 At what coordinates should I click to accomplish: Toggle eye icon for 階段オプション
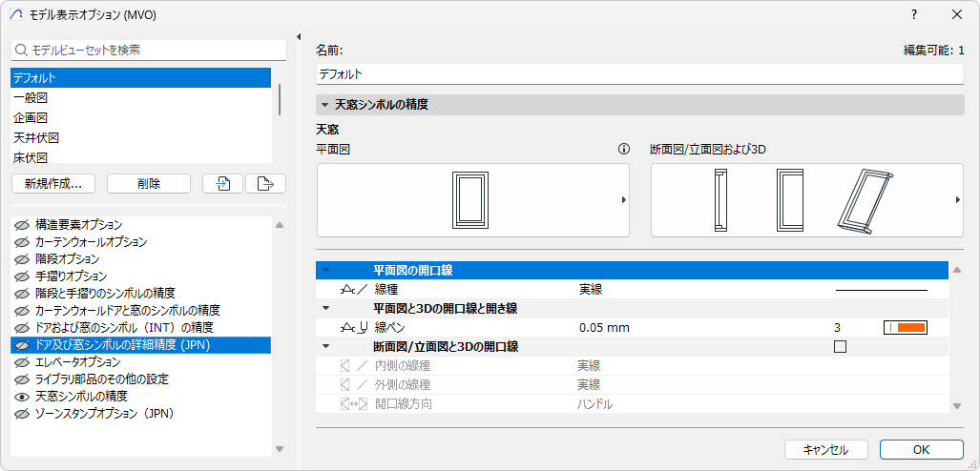tap(23, 258)
